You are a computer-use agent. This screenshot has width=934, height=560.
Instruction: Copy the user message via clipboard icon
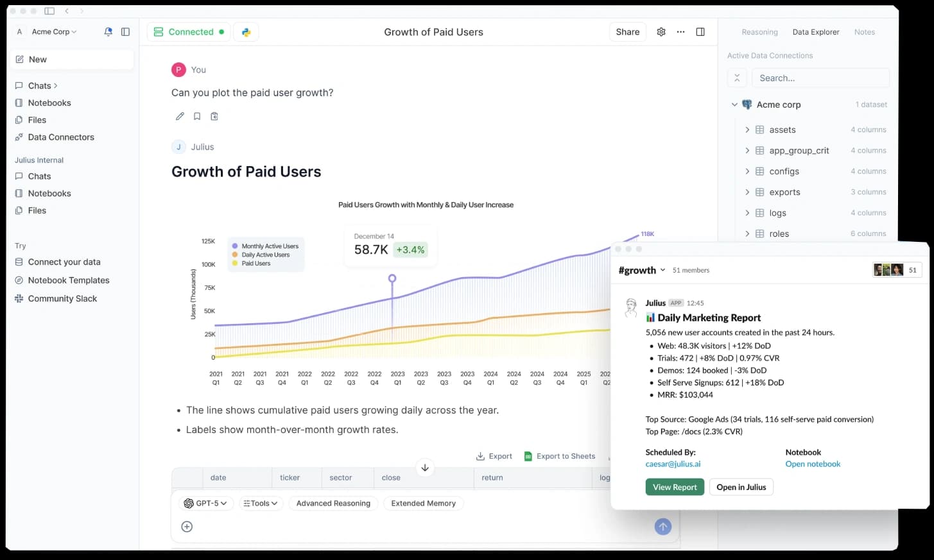[x=214, y=116]
